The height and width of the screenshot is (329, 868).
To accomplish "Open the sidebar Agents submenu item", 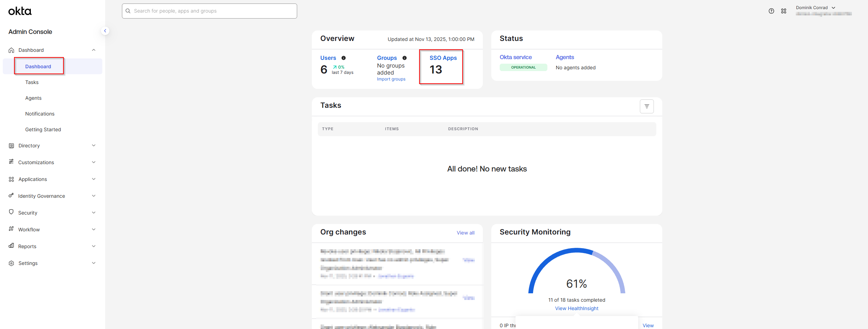I will 33,98.
